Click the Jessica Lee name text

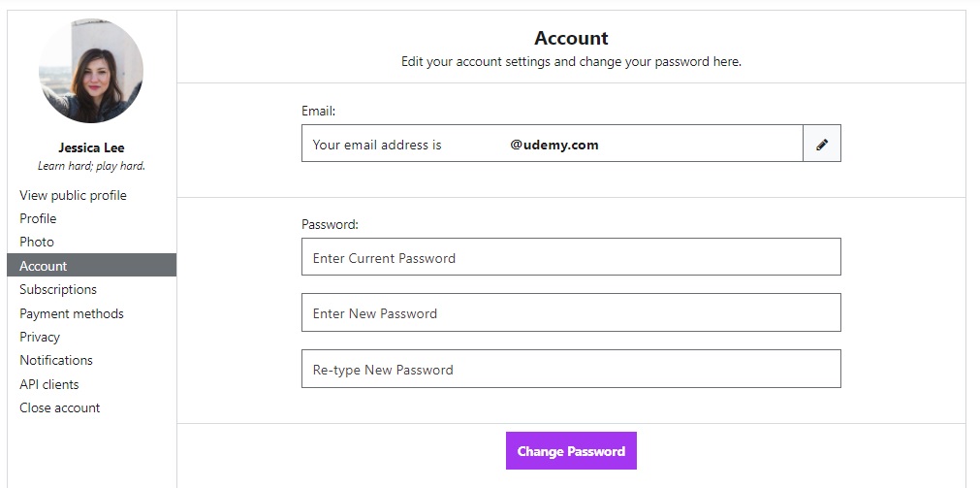(x=91, y=148)
